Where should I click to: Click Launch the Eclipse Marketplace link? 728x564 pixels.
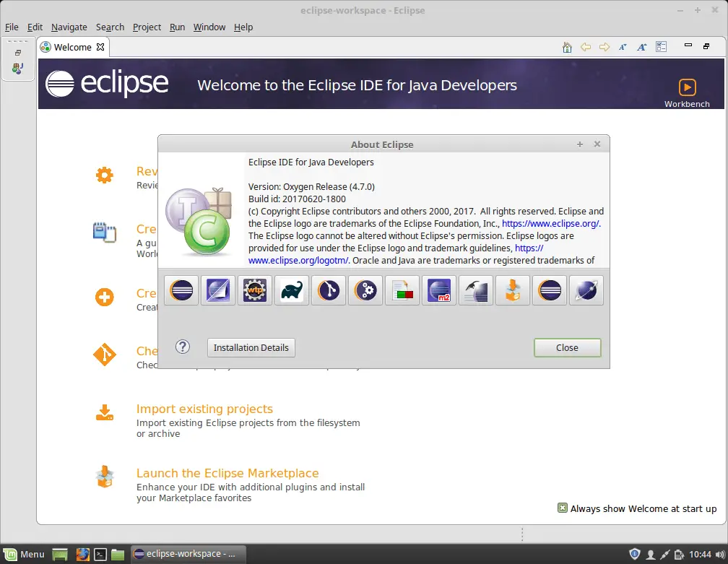coord(227,473)
